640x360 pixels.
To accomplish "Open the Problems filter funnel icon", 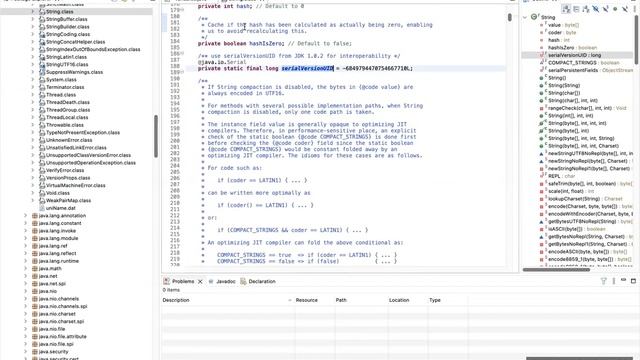I will (x=604, y=281).
